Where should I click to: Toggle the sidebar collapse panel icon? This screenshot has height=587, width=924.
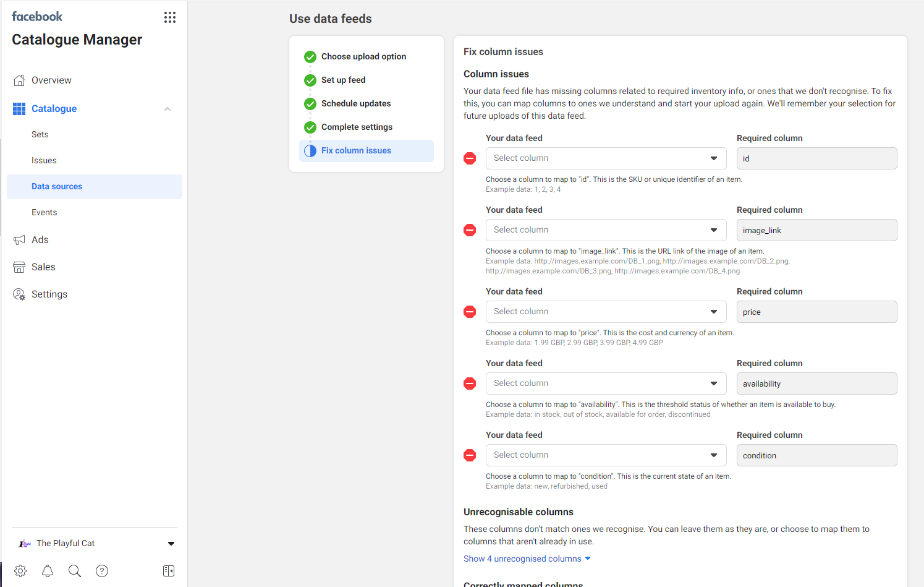[x=169, y=571]
